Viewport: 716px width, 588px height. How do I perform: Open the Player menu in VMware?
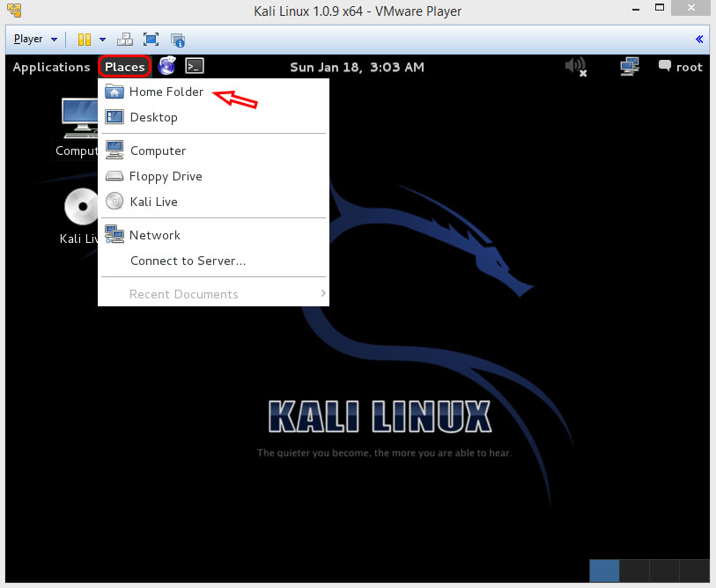pyautogui.click(x=35, y=40)
